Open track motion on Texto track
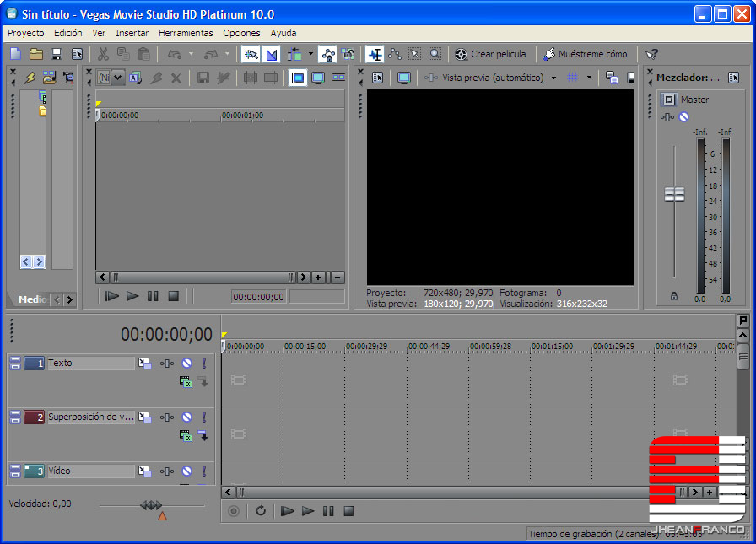Viewport: 756px width, 544px height. tap(145, 364)
